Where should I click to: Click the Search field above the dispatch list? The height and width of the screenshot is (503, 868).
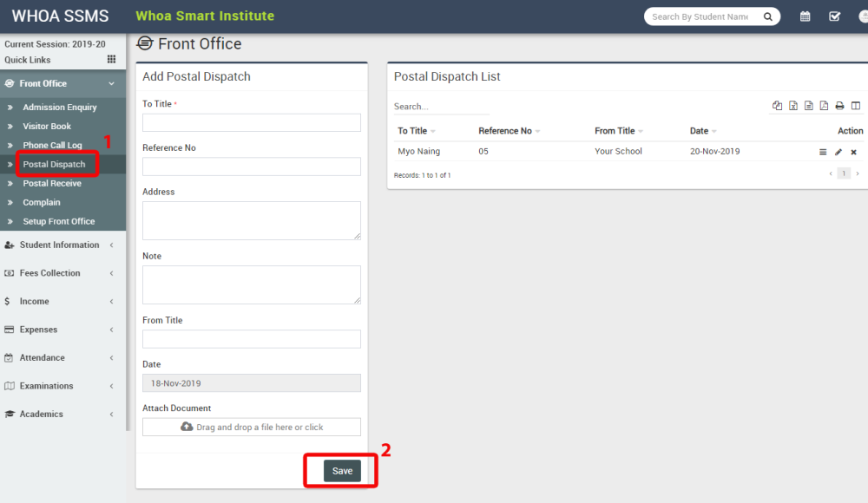coord(440,105)
